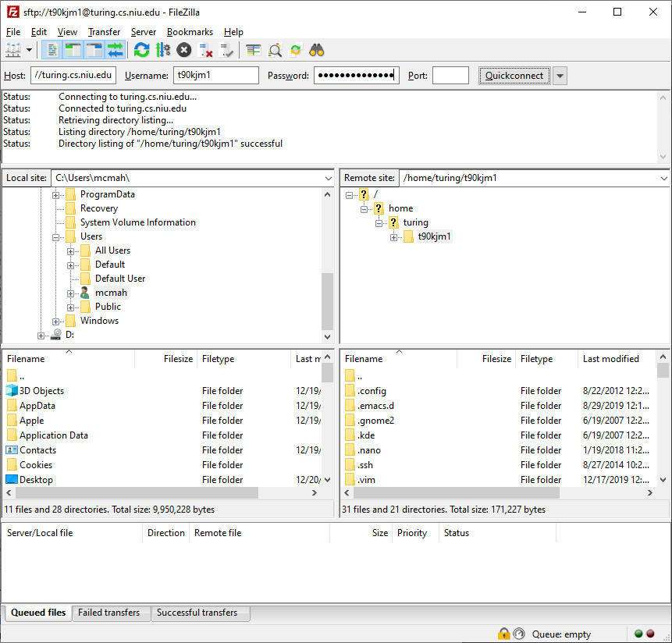Viewport: 672px width, 643px height.
Task: Toggle synchronized browsing
Action: coord(296,51)
